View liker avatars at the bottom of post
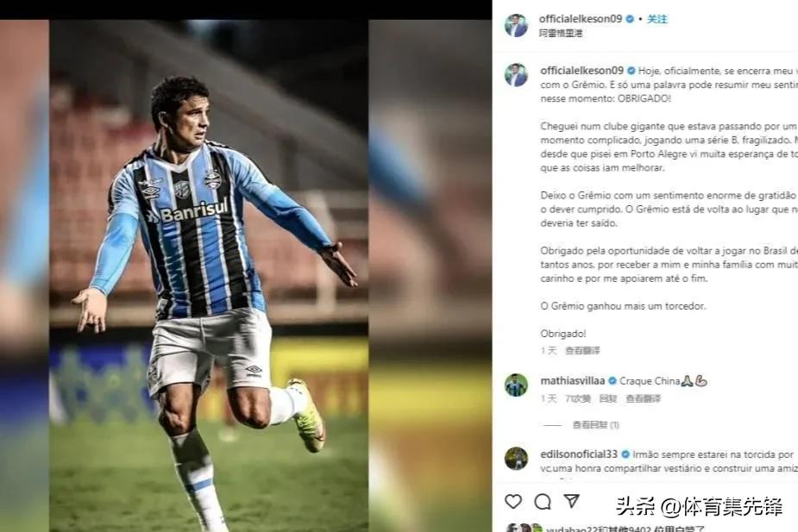Screen dimensions: 798x532 525,528
